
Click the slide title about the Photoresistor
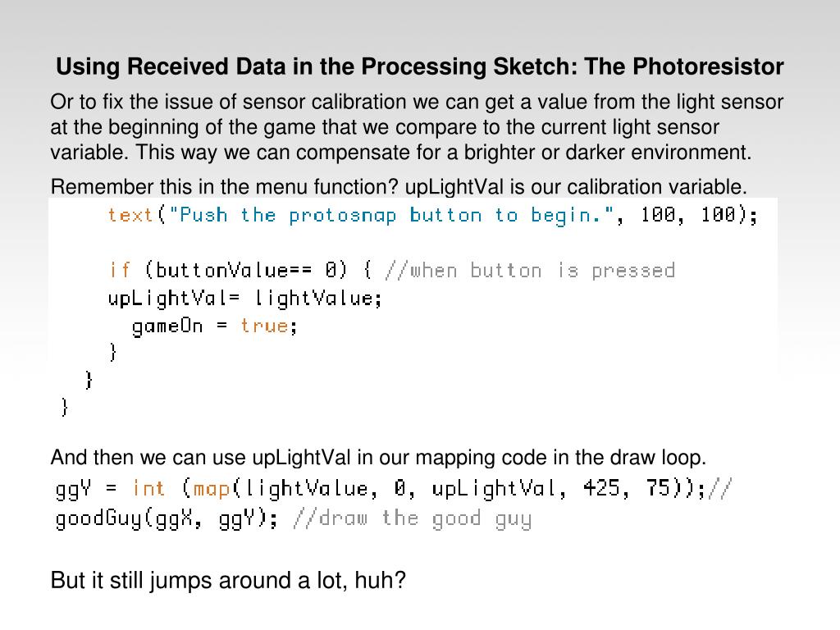tap(419, 66)
